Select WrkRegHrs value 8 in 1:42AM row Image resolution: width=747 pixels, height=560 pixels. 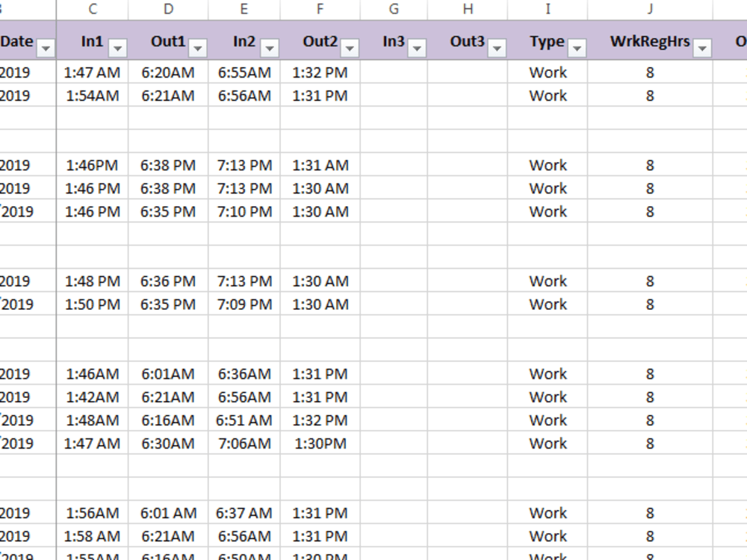point(651,397)
